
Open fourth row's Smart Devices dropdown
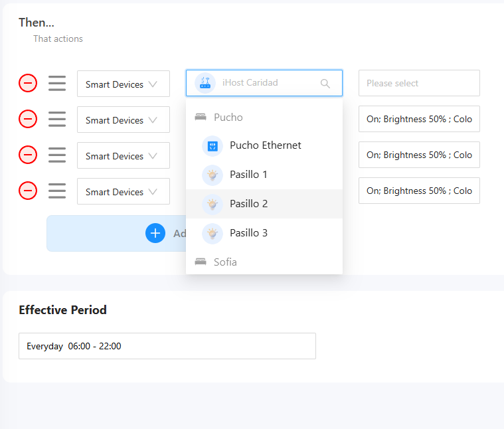point(123,192)
